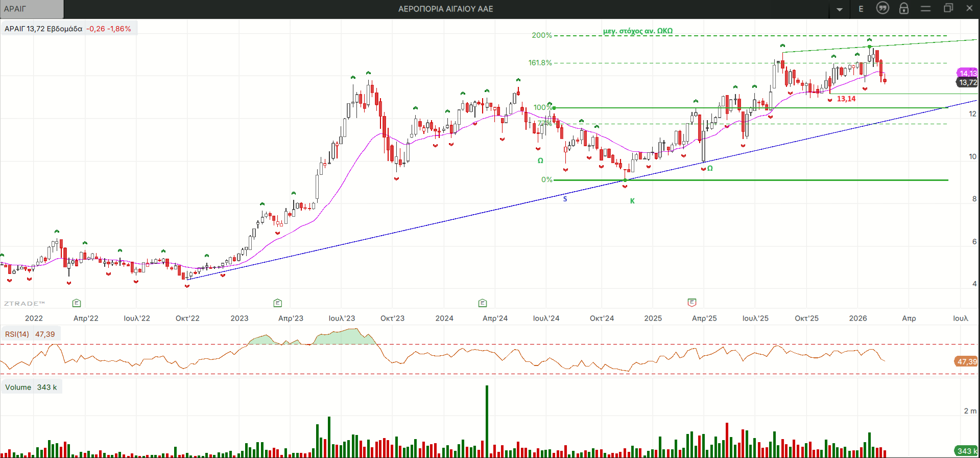Toggle the padlock lock icon
980x458 pixels.
904,8
